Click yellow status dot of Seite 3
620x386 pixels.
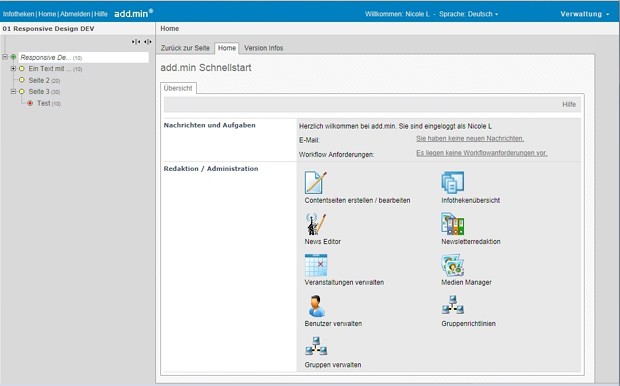point(22,91)
